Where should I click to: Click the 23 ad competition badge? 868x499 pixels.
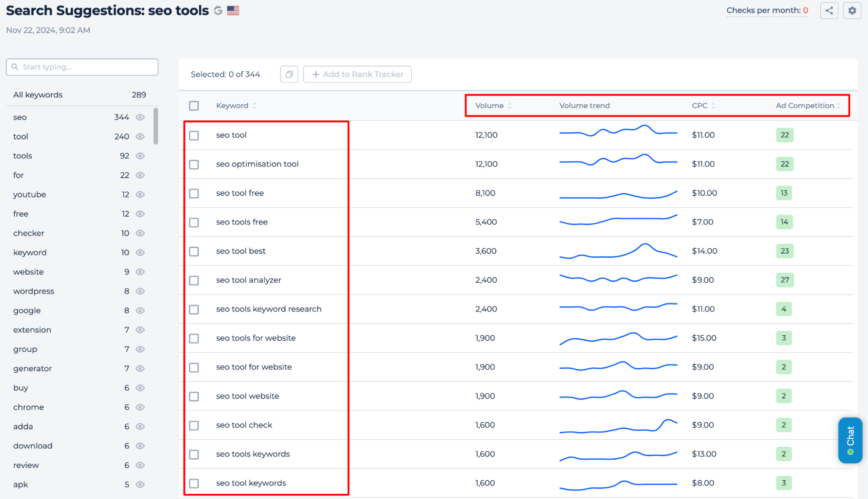coord(785,251)
